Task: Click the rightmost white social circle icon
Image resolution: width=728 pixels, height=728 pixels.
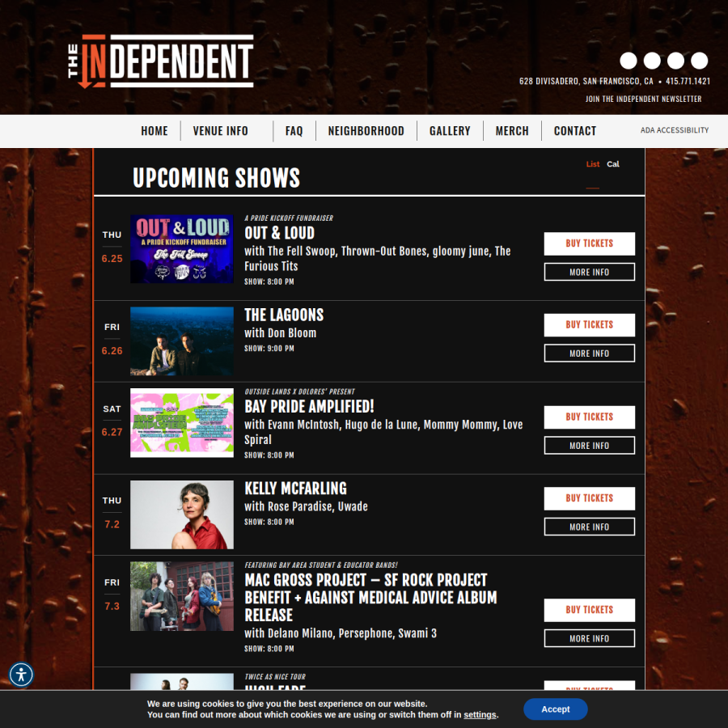Action: tap(699, 61)
